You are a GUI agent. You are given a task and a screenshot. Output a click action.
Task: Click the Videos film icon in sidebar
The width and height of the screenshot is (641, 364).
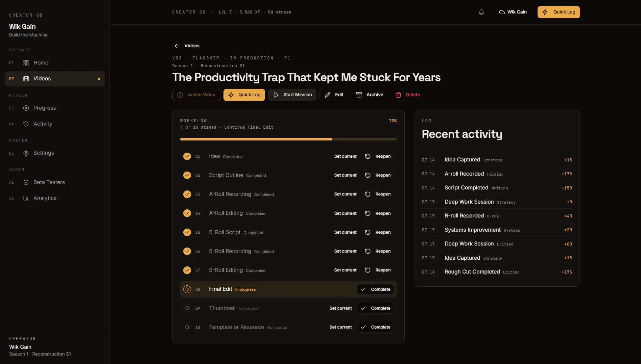pyautogui.click(x=26, y=79)
